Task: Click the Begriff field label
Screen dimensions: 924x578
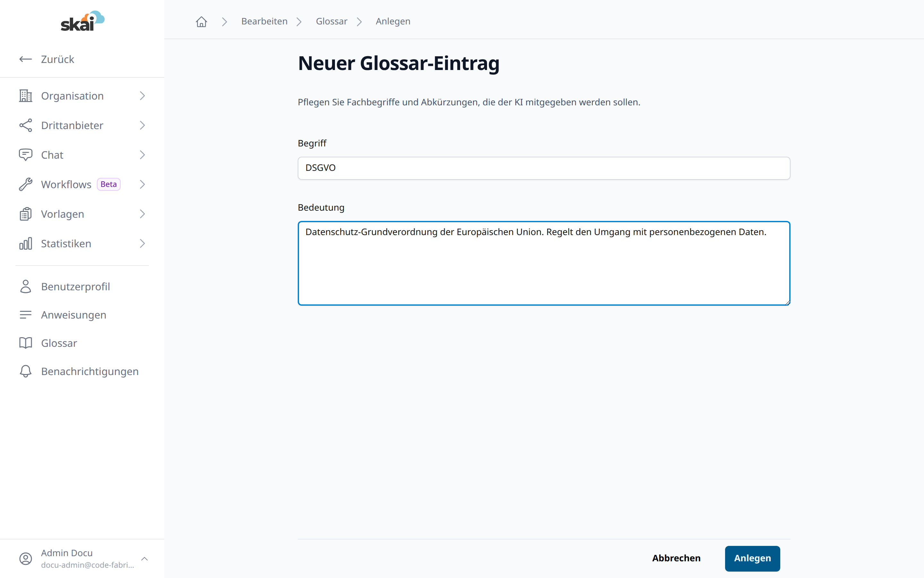Action: point(312,143)
